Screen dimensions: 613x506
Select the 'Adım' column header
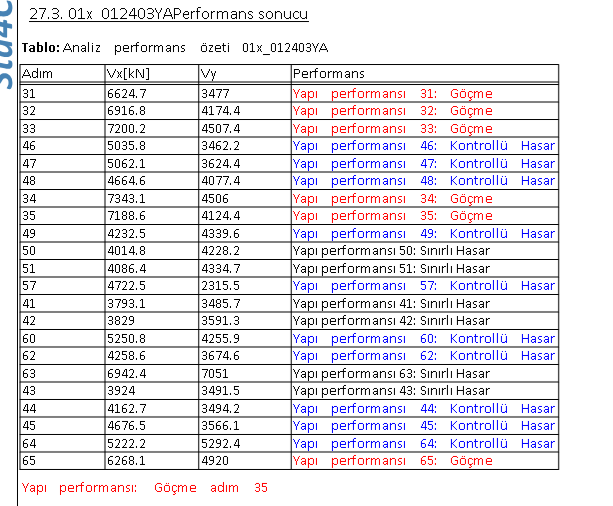coord(38,74)
